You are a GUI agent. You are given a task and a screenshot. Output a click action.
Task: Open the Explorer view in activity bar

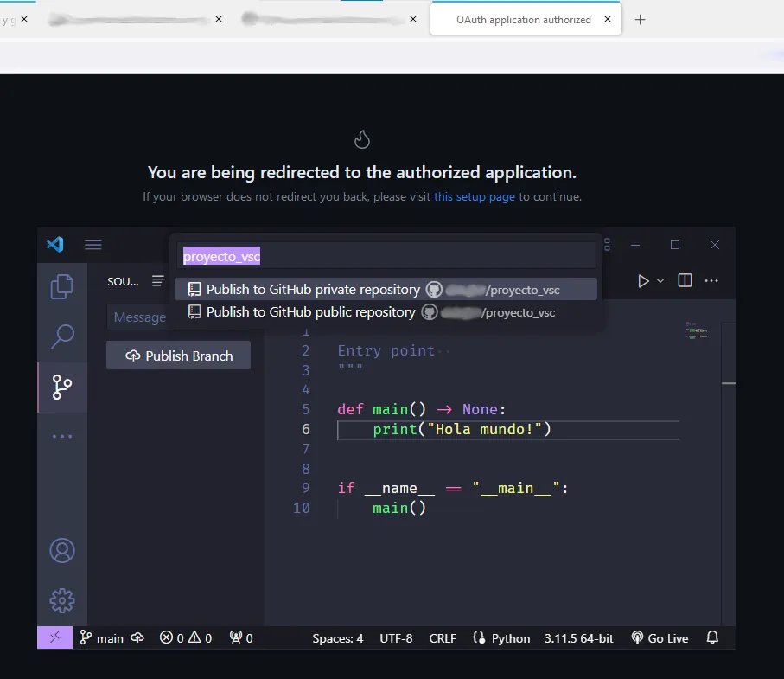click(x=62, y=286)
